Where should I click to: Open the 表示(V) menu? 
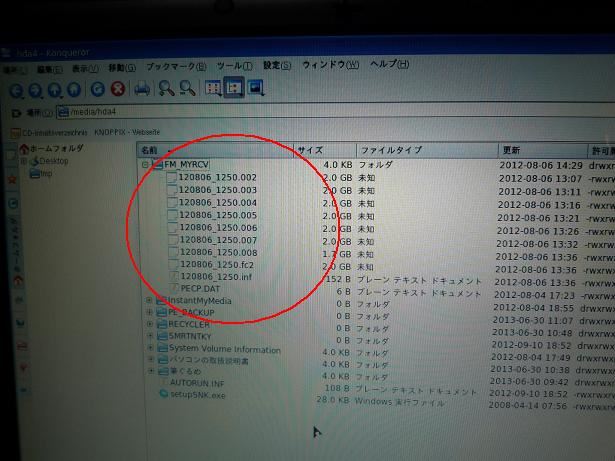click(x=85, y=69)
